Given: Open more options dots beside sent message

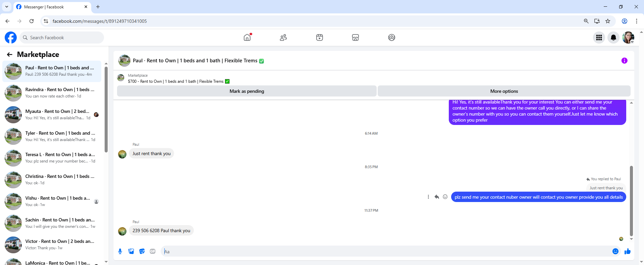Looking at the screenshot, I should (x=428, y=197).
